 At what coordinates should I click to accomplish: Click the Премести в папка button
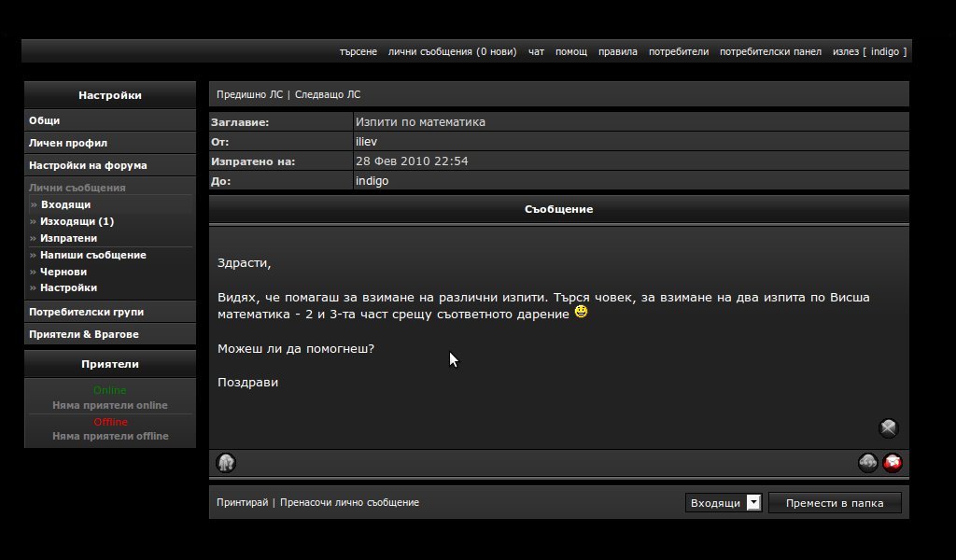tap(834, 503)
